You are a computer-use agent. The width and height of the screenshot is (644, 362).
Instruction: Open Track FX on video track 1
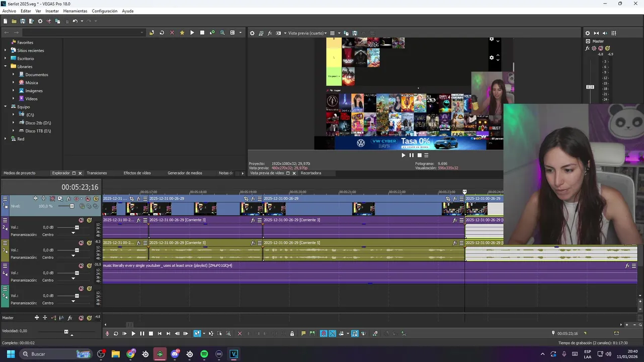coord(68,199)
